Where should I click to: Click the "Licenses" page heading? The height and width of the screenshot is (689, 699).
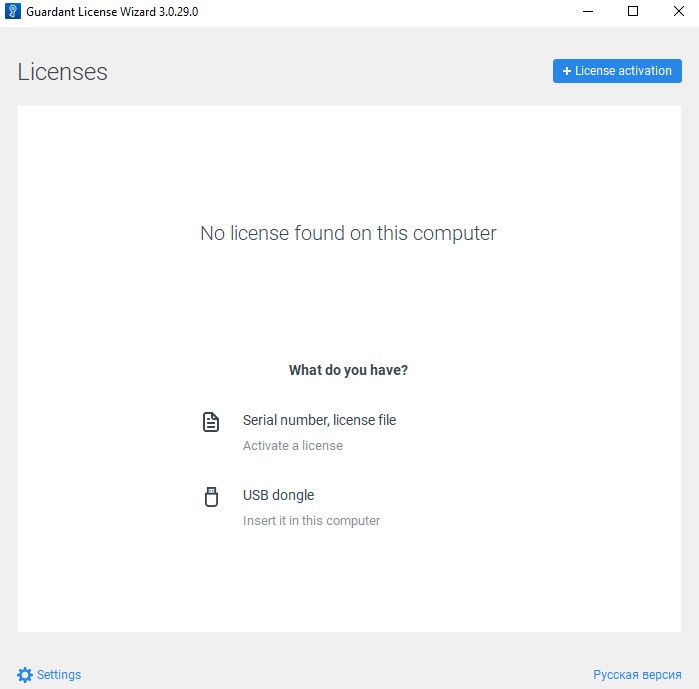[62, 72]
